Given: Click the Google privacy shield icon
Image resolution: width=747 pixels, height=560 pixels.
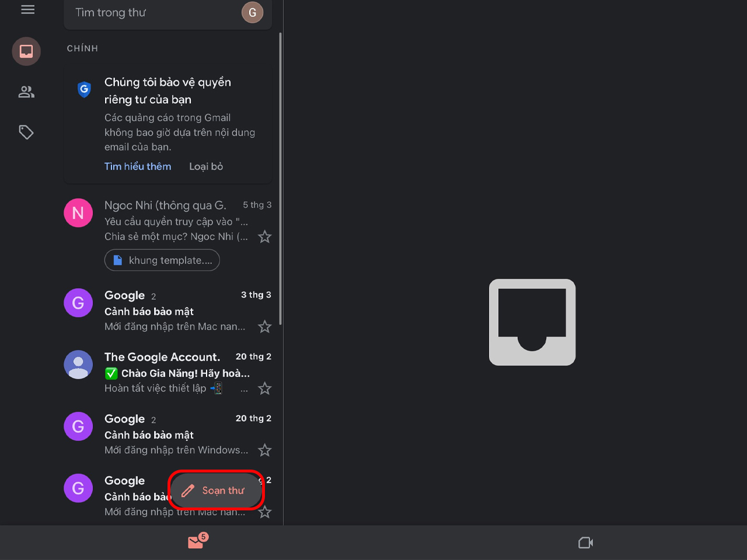Looking at the screenshot, I should click(84, 89).
